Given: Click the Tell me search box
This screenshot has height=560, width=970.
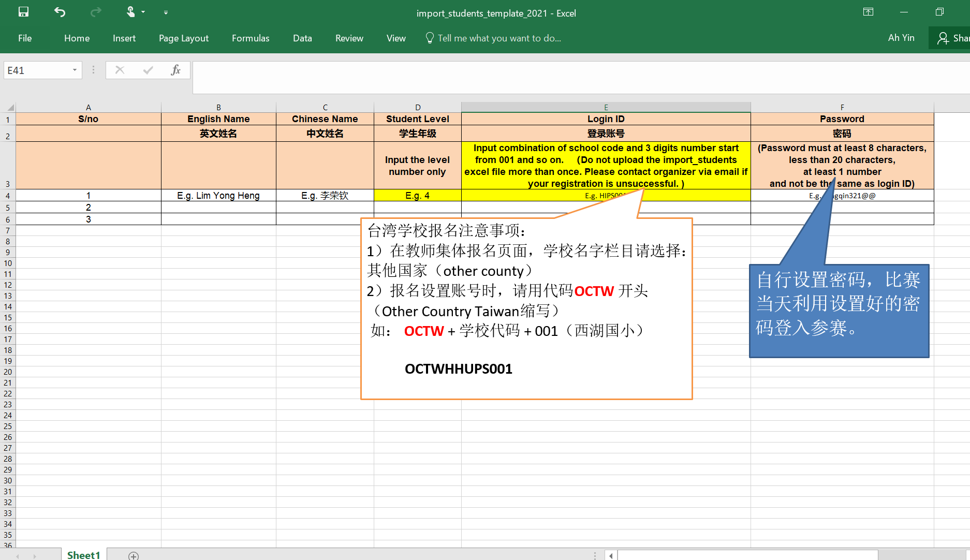Looking at the screenshot, I should [499, 38].
